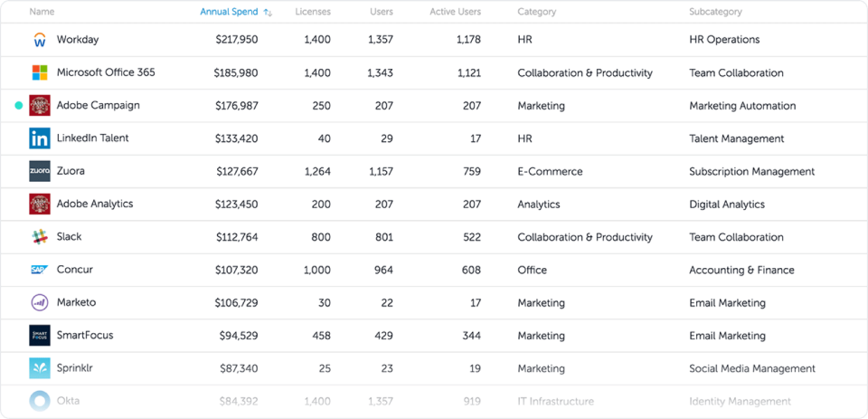Click the HR Operations subcategory cell

(x=724, y=39)
